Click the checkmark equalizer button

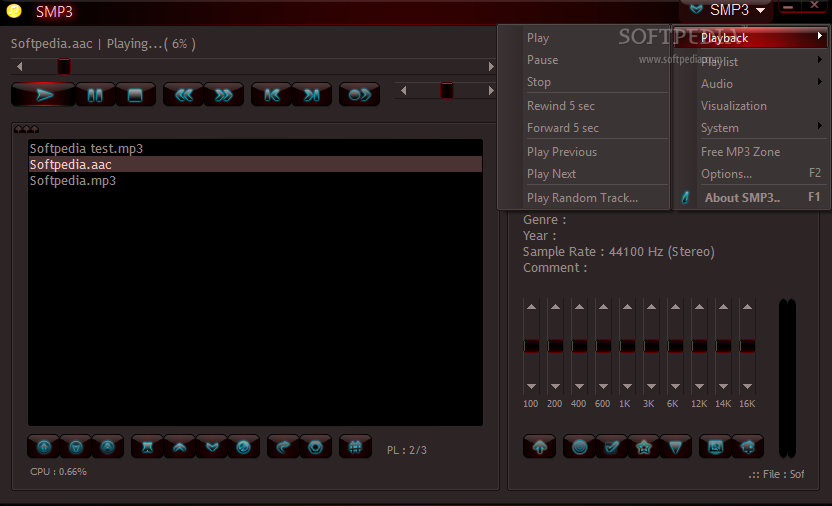tap(612, 447)
